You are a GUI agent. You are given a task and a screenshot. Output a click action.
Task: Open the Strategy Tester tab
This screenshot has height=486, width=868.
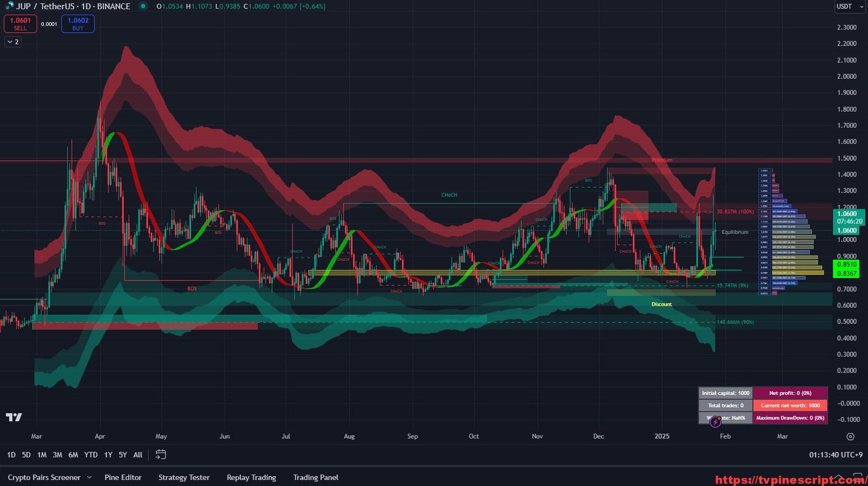click(x=184, y=477)
